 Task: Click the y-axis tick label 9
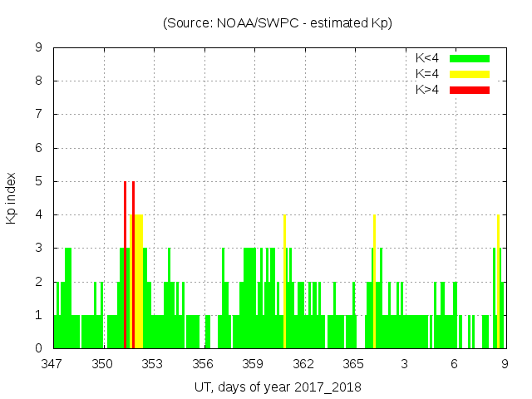coord(39,47)
